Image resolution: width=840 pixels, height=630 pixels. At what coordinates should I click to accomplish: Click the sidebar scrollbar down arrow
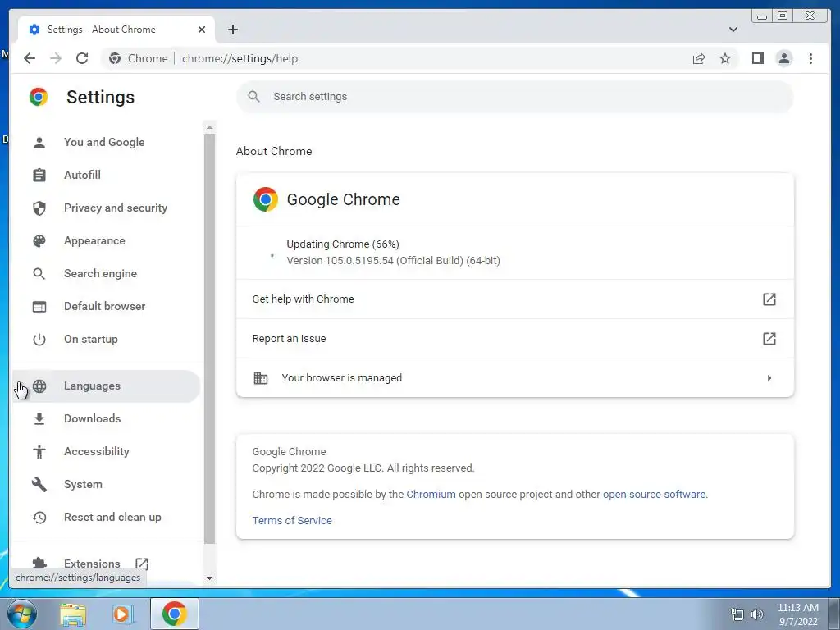pyautogui.click(x=209, y=578)
